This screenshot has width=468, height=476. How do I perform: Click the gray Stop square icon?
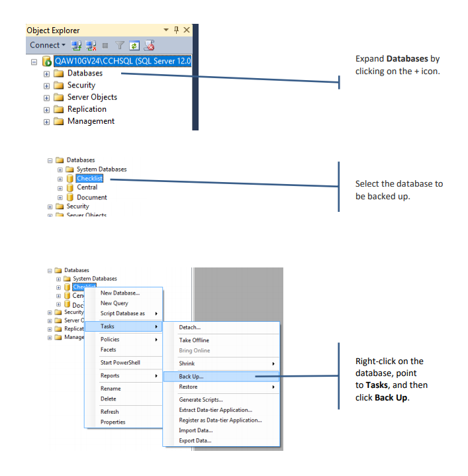(105, 46)
